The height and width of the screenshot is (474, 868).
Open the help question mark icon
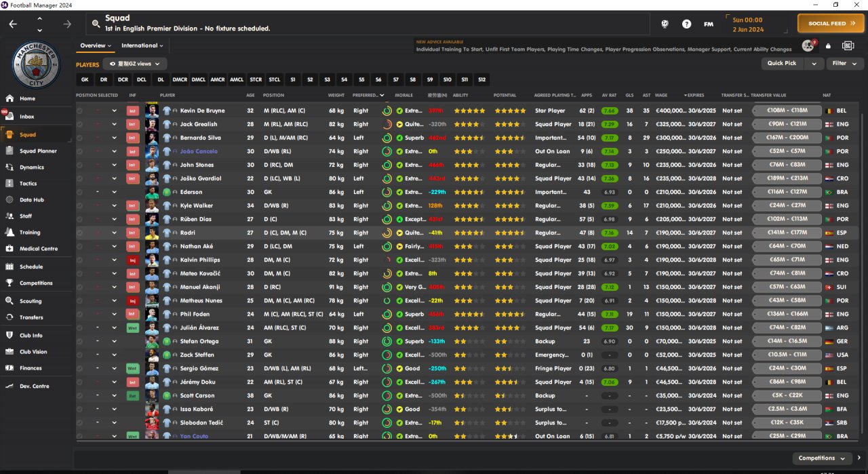(x=687, y=24)
